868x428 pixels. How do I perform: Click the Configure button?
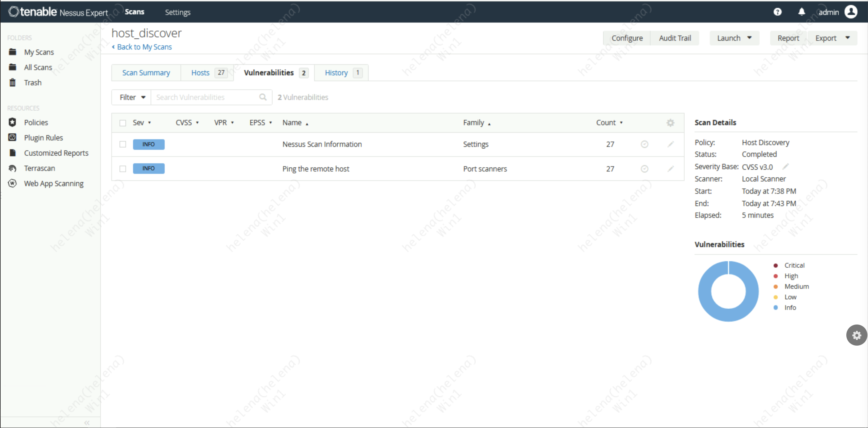(x=627, y=38)
